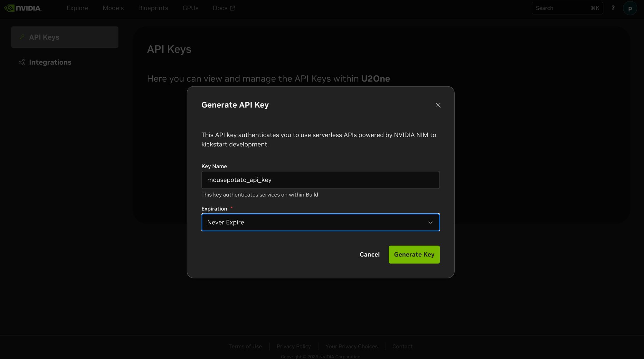Click the "Expiration" label
Screen dimensions: 644x359
(x=214, y=209)
